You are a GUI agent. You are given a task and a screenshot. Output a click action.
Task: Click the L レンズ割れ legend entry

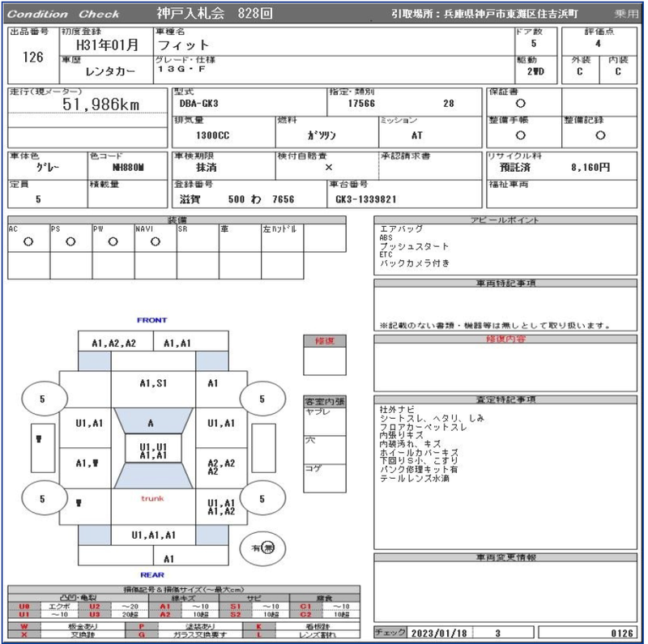pos(301,634)
